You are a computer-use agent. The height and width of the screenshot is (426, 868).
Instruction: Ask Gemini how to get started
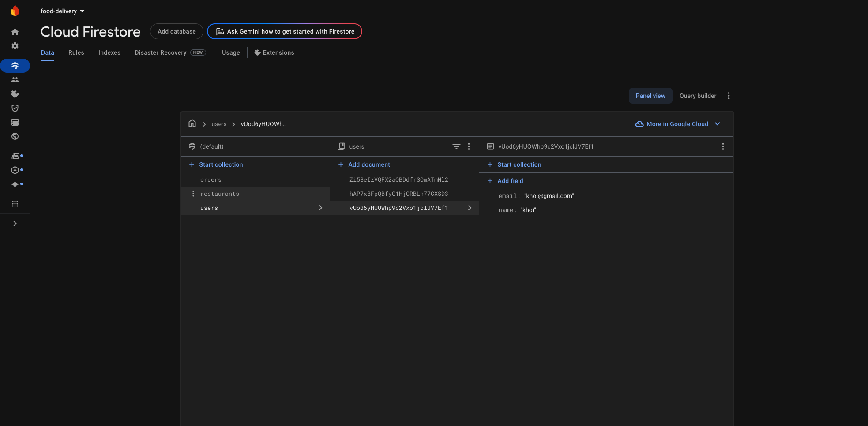(x=285, y=31)
